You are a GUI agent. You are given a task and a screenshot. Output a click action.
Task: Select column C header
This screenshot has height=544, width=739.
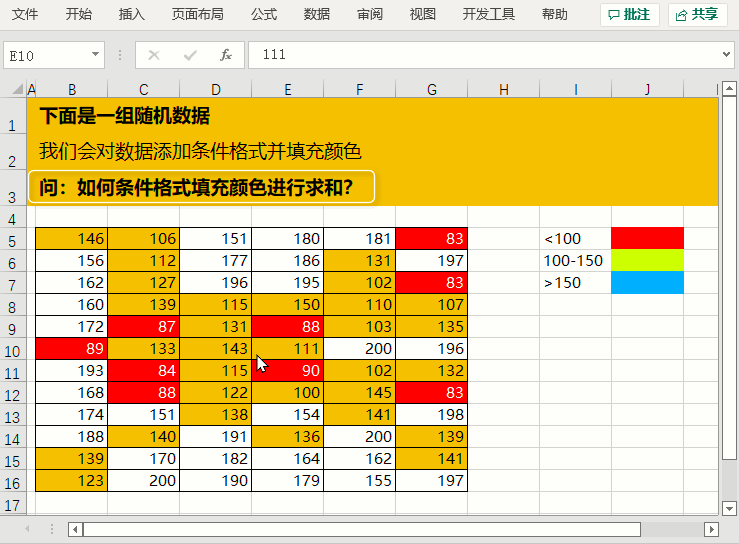144,89
